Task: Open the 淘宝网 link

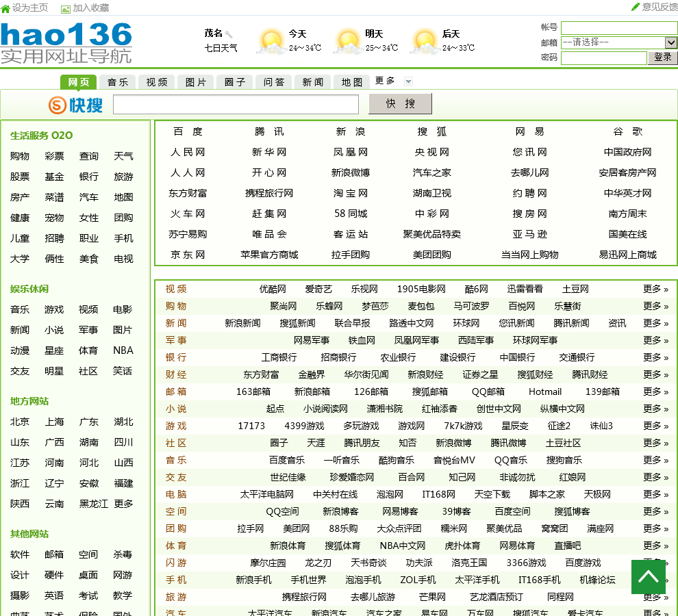Action: [350, 193]
